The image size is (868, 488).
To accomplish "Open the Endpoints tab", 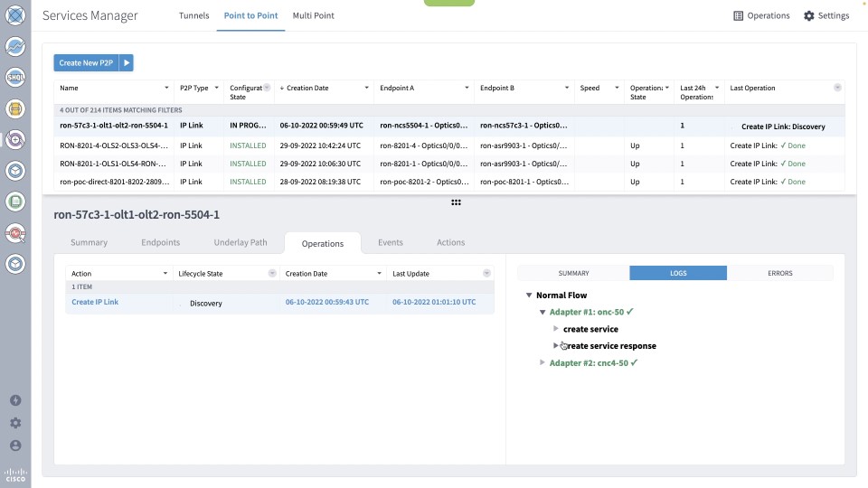I will pos(161,242).
